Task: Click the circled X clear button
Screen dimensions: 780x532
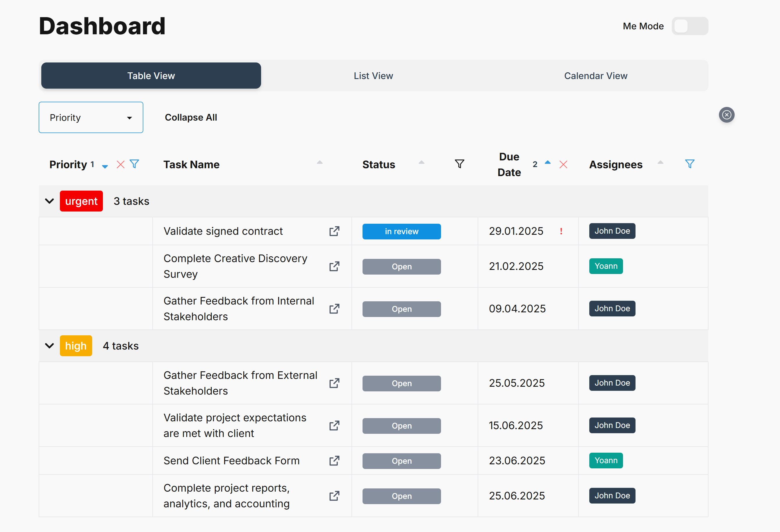Action: click(727, 115)
